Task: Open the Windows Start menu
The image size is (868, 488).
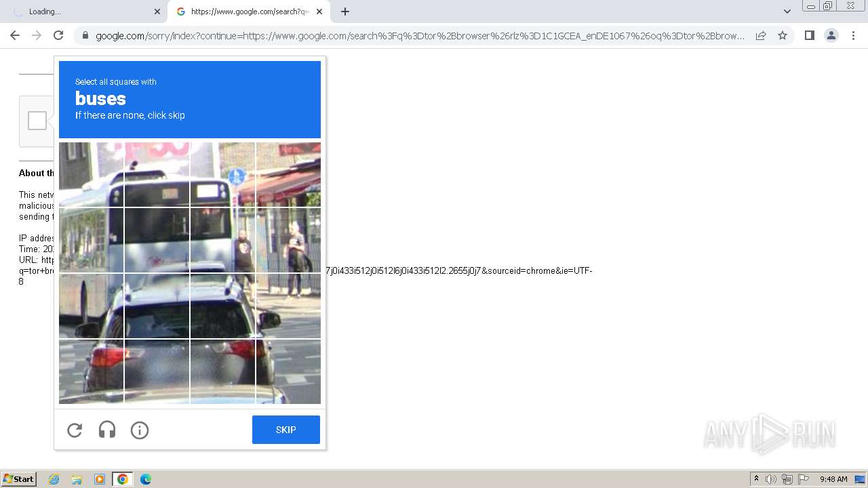Action: point(18,479)
